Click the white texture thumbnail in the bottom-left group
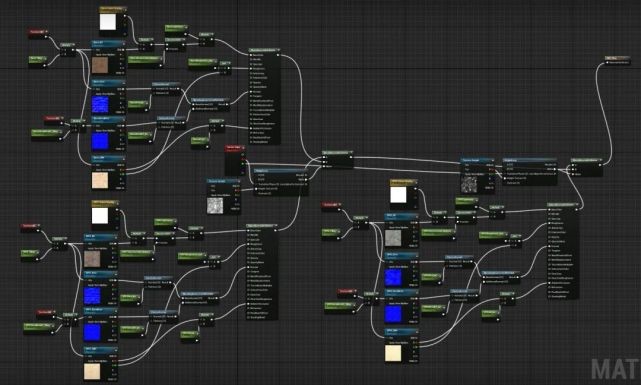The height and width of the screenshot is (385, 641). pyautogui.click(x=100, y=216)
